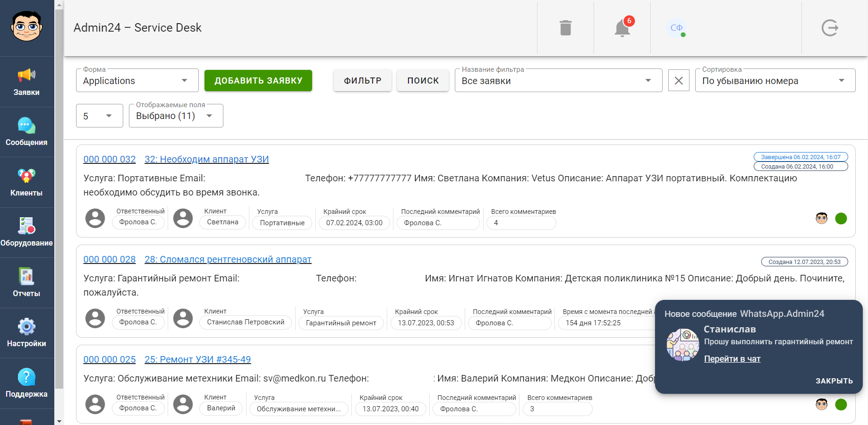
Task: Open the Сортировка sort dropdown
Action: click(x=774, y=81)
